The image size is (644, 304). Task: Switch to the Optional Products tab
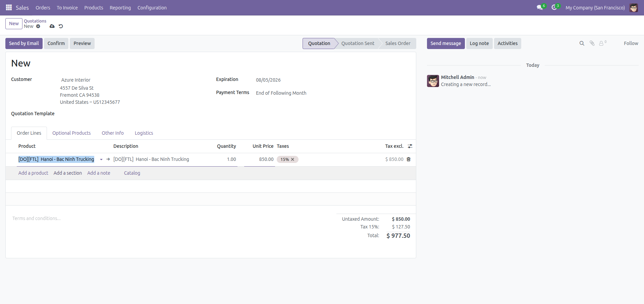point(71,133)
